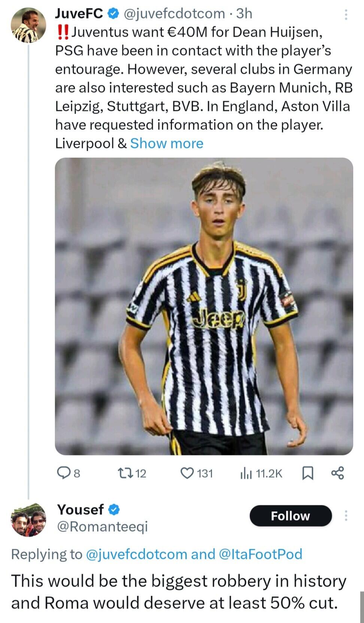Open Yousef's profile picture
364x623 pixels.
click(28, 519)
